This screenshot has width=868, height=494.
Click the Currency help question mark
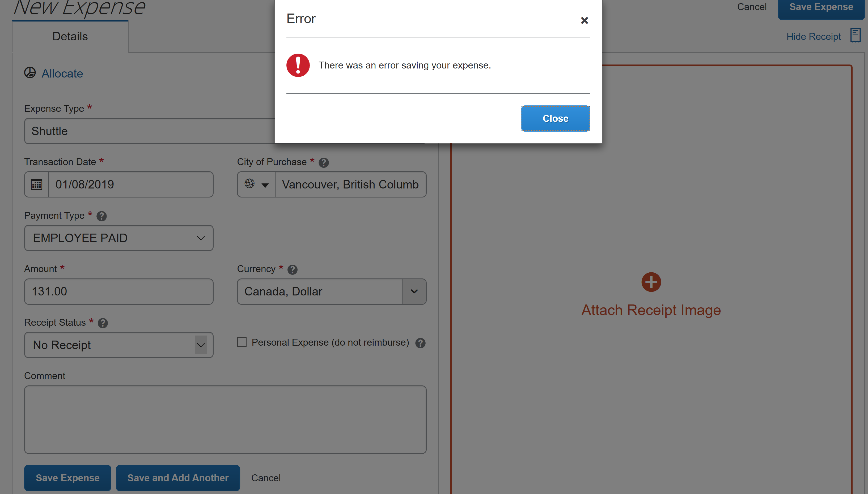[292, 270]
